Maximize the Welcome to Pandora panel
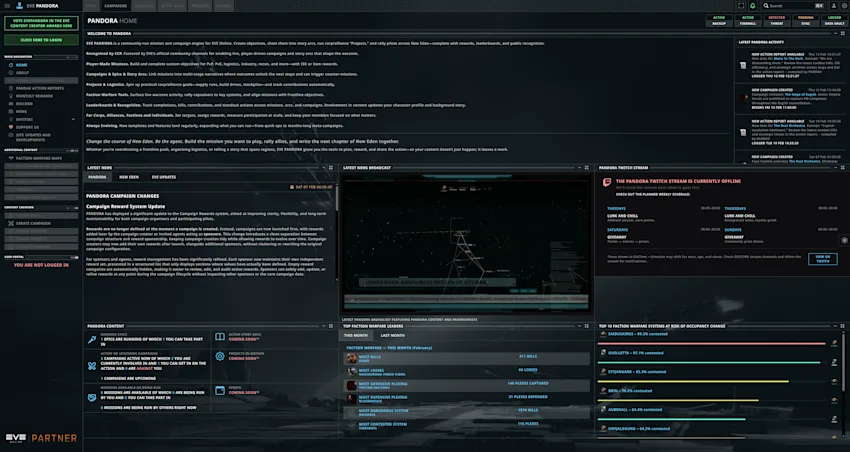The image size is (850, 452). click(x=843, y=34)
